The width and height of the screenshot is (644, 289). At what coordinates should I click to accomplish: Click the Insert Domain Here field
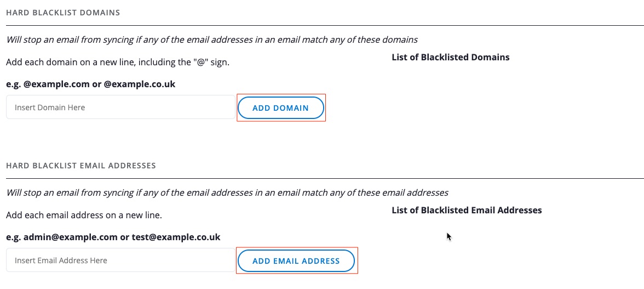(120, 107)
